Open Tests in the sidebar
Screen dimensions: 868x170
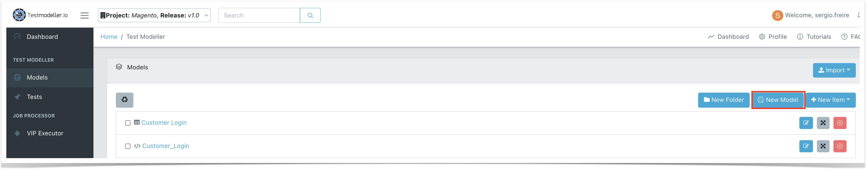(x=34, y=97)
